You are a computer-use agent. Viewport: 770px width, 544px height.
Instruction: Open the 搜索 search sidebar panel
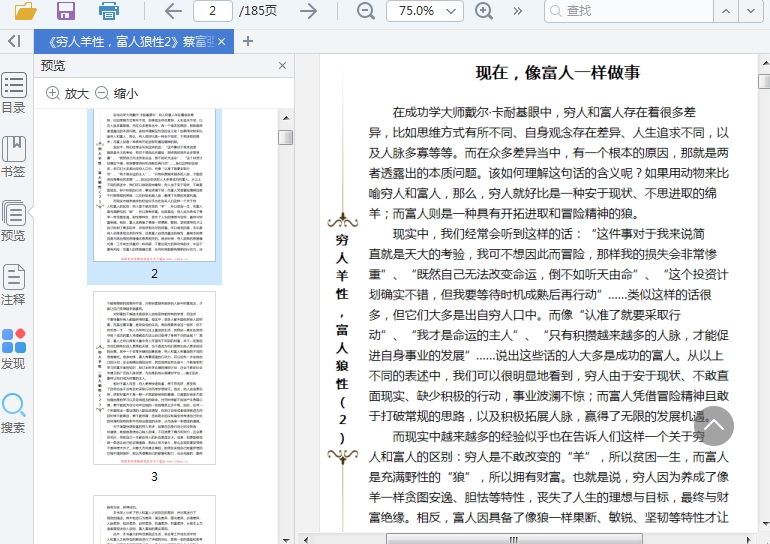[x=14, y=413]
